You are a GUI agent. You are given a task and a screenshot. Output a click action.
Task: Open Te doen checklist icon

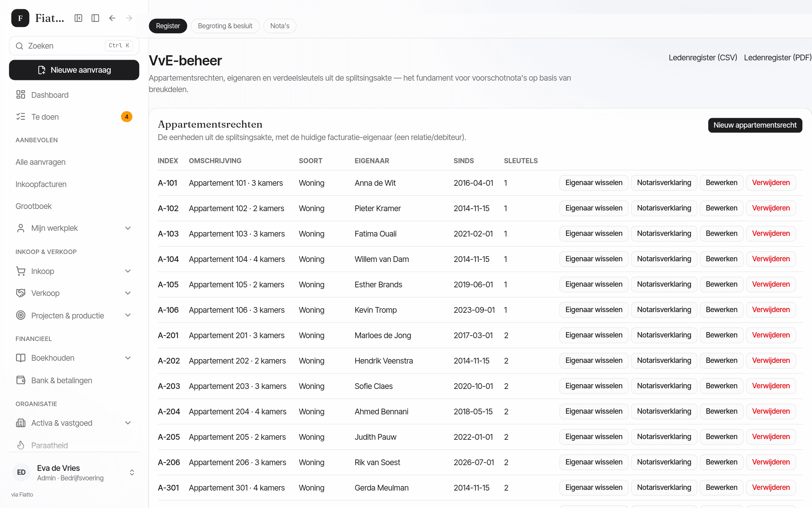21,117
